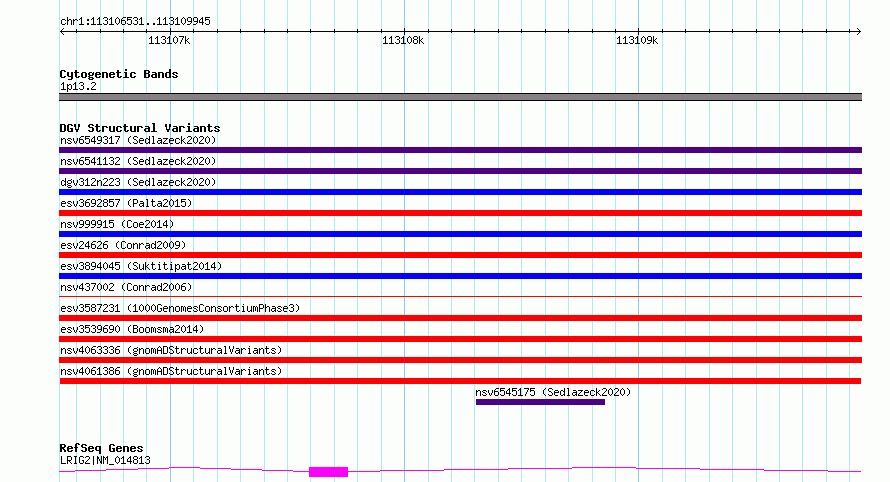The width and height of the screenshot is (890, 482).
Task: Click the blue bar under nsv999915
Action: [460, 234]
